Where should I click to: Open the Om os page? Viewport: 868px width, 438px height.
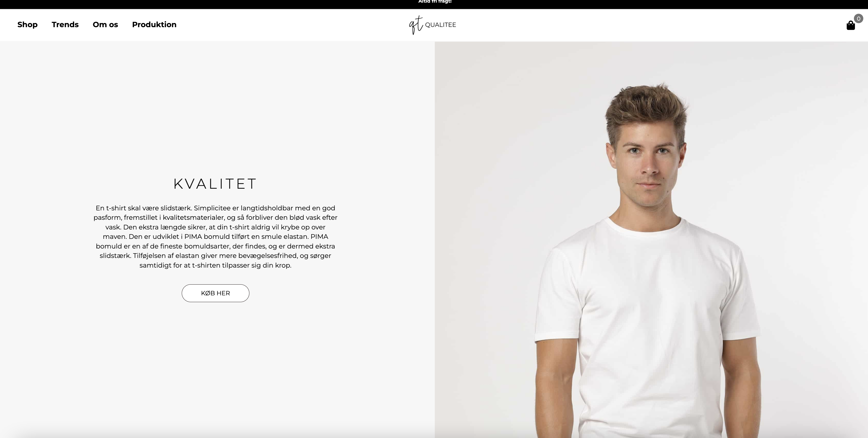click(105, 25)
